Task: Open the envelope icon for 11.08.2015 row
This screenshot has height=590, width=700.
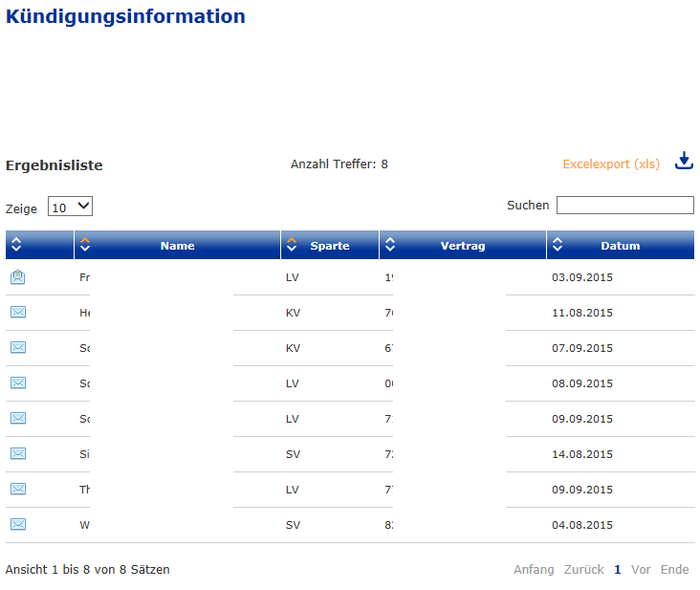Action: 17,312
